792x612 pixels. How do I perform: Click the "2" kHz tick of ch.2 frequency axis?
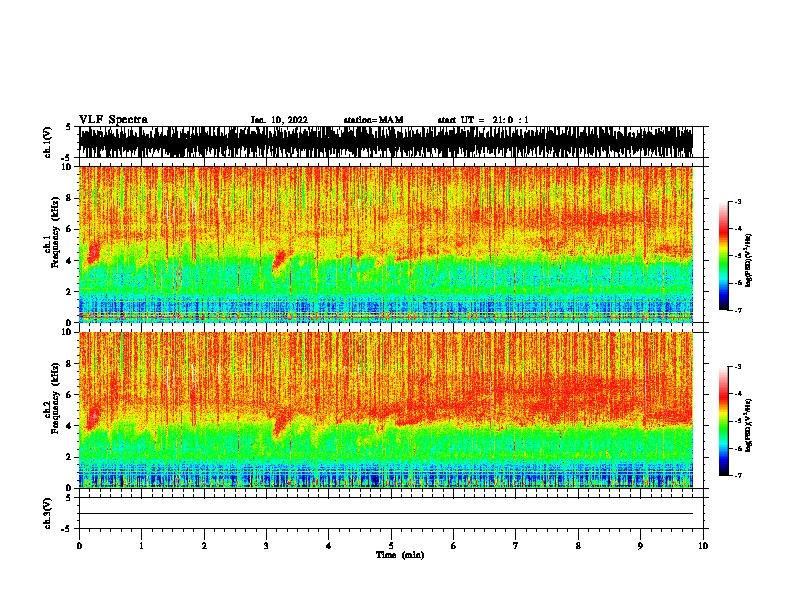[x=70, y=457]
